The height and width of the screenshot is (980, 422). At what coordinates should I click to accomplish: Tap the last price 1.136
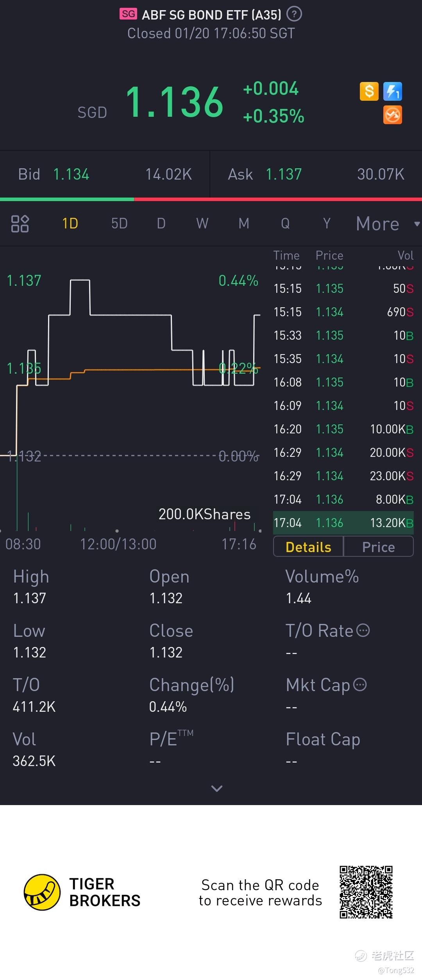tap(174, 102)
